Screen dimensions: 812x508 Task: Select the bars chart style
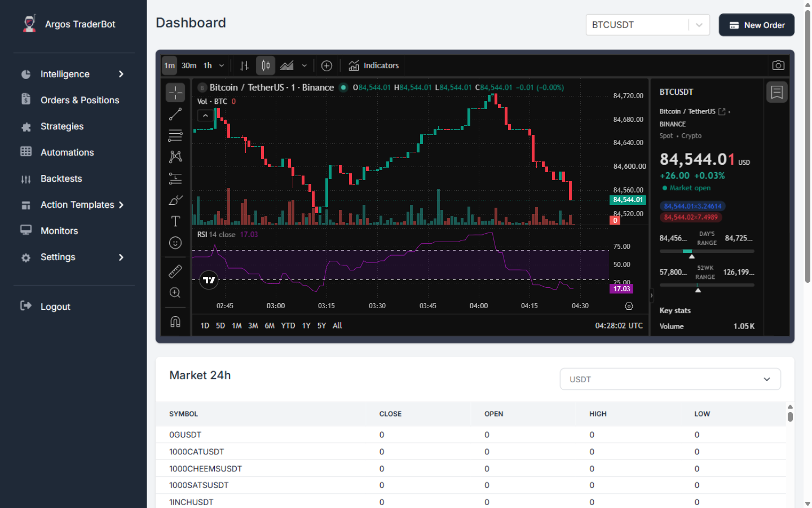click(x=244, y=65)
